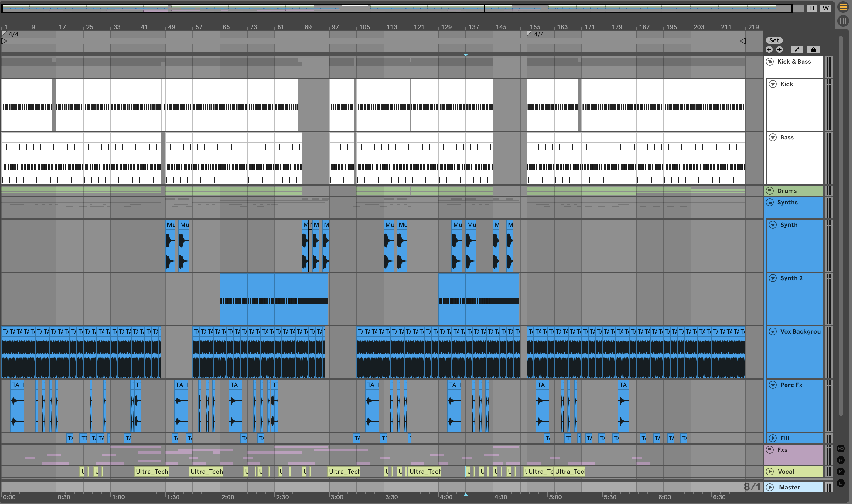The width and height of the screenshot is (852, 504).
Task: Toggle automation mode button
Action: pos(797,50)
